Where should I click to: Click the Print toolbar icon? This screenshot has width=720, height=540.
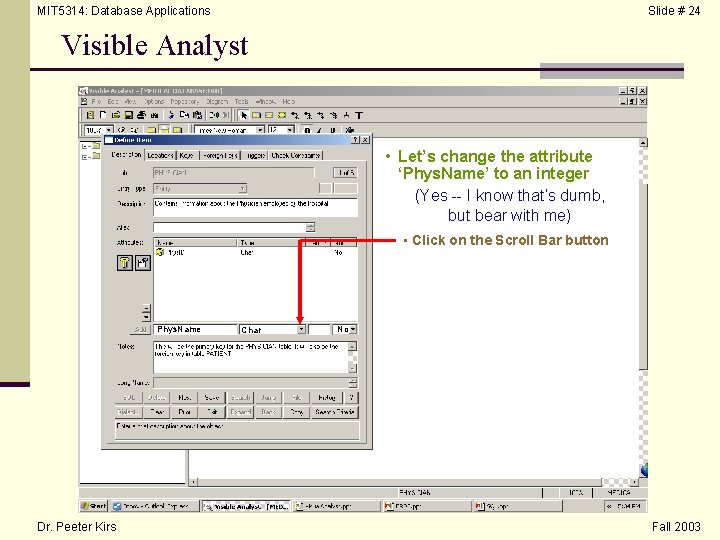tap(141, 115)
